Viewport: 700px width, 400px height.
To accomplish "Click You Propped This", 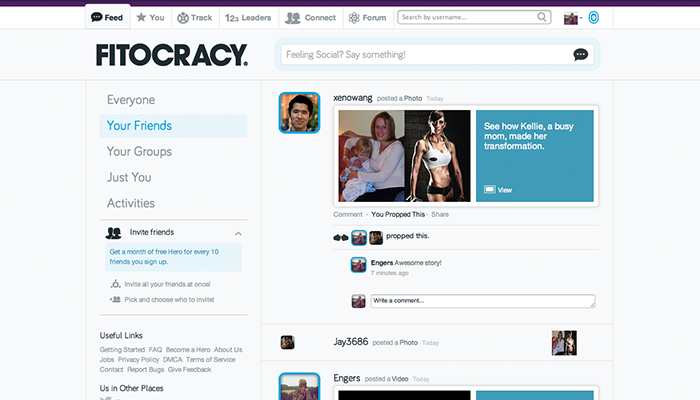I will (398, 214).
